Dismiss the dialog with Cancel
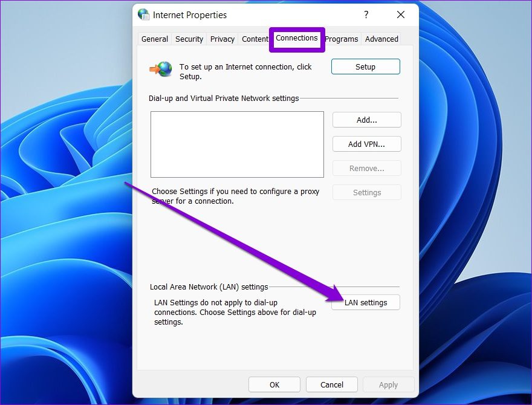This screenshot has height=405, width=532. (331, 384)
